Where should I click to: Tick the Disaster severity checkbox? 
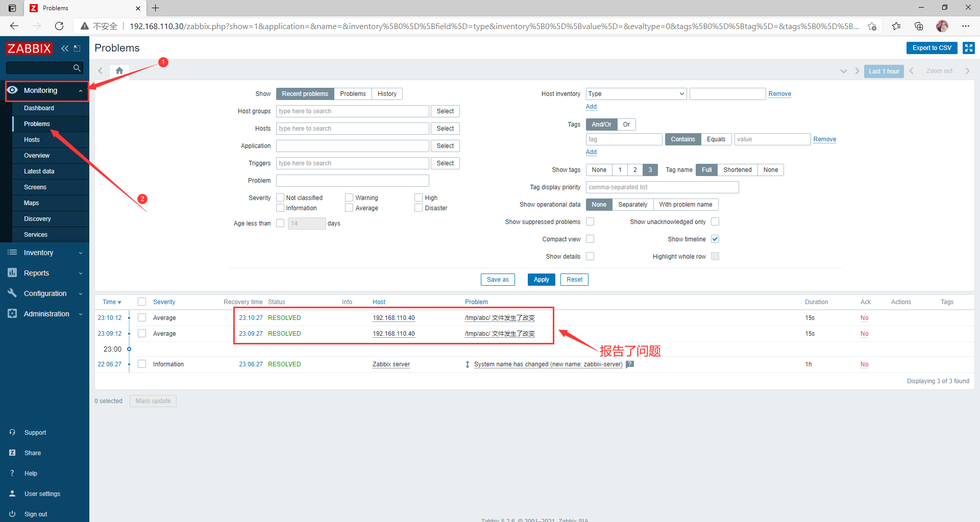point(419,208)
